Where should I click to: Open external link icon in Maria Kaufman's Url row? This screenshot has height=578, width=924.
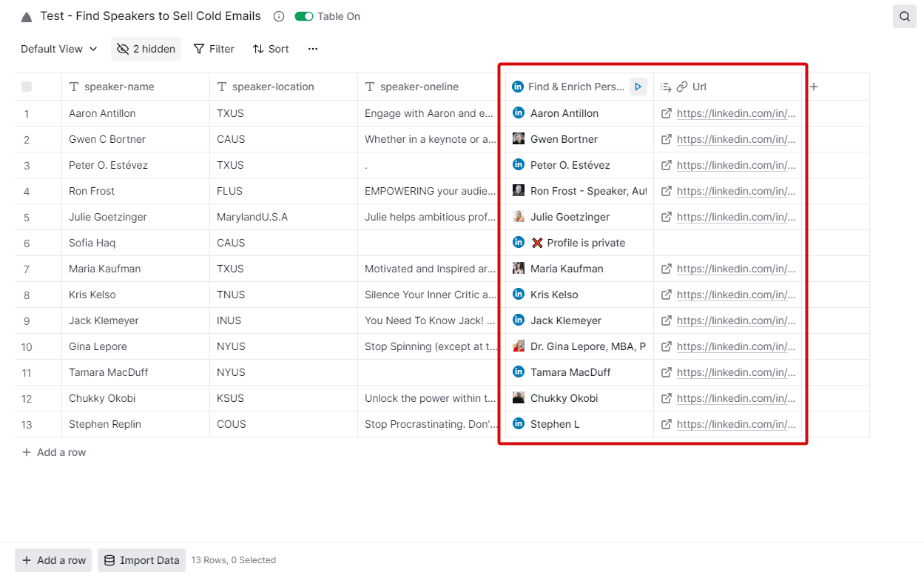pyautogui.click(x=666, y=269)
